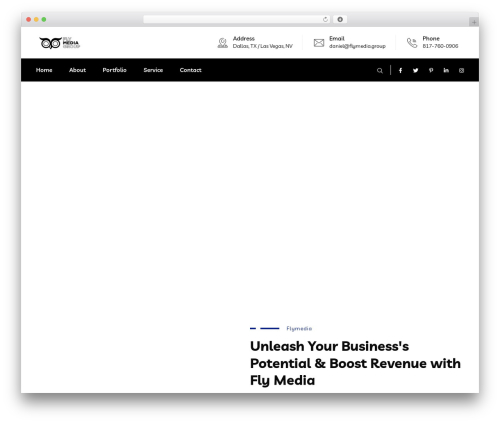500x423 pixels.
Task: Click the blue Flymedia label above headline
Action: 299,329
